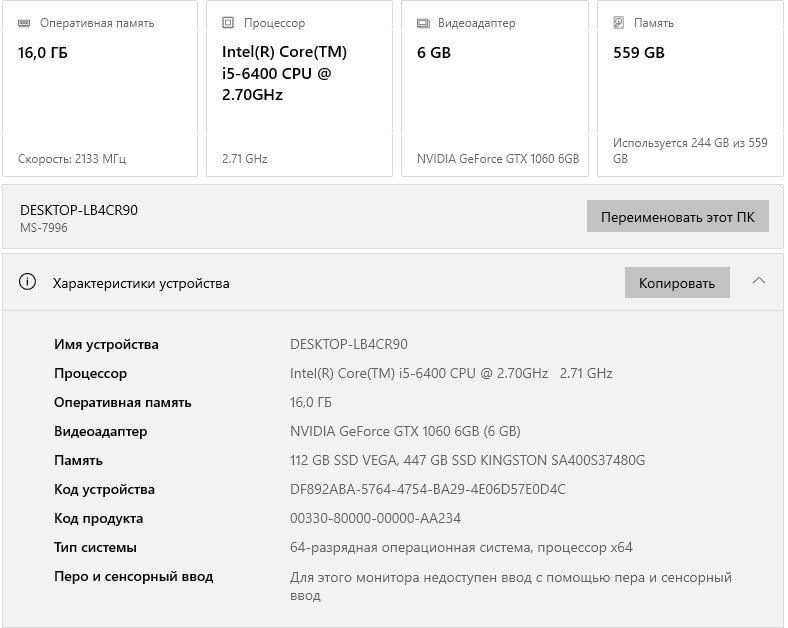The height and width of the screenshot is (628, 788).
Task: Open the Процессор i5-6400 card
Action: point(299,88)
